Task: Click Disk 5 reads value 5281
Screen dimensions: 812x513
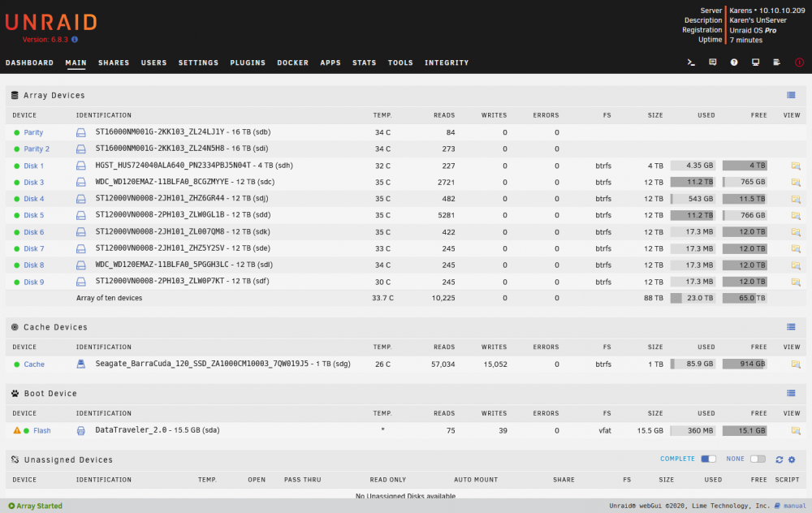Action: coord(446,215)
